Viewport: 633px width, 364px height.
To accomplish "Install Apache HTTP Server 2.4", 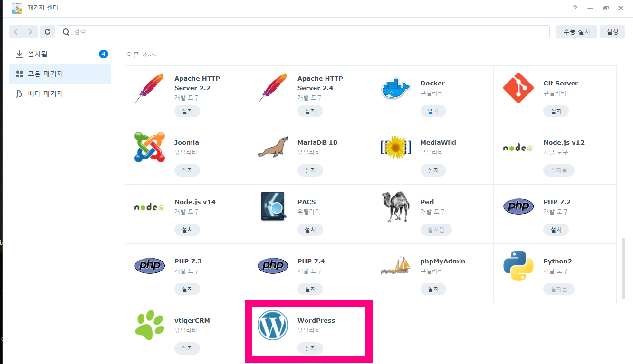I will pyautogui.click(x=310, y=111).
